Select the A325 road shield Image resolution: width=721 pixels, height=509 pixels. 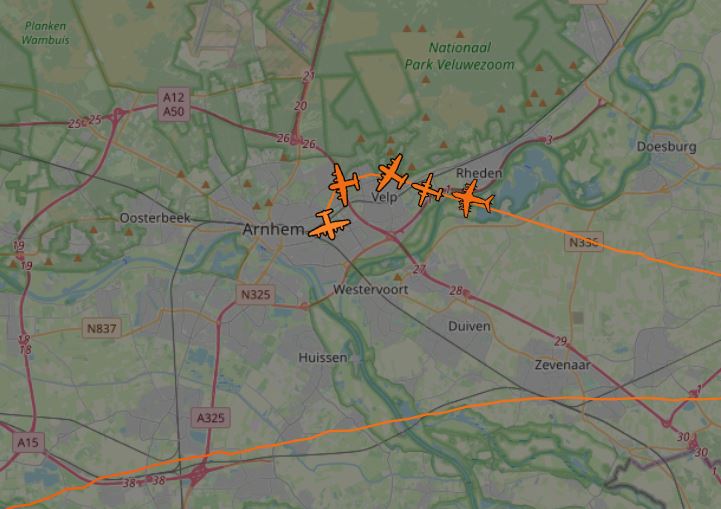click(x=211, y=418)
